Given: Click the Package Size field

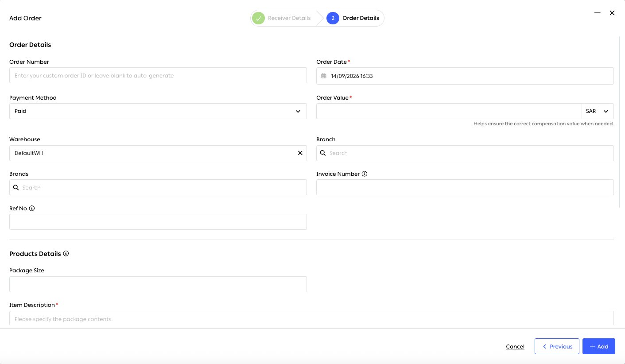Looking at the screenshot, I should click(158, 284).
